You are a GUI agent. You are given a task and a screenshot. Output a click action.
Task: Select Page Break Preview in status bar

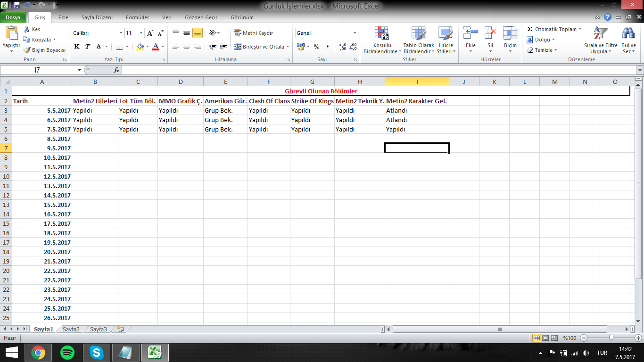[x=554, y=338]
